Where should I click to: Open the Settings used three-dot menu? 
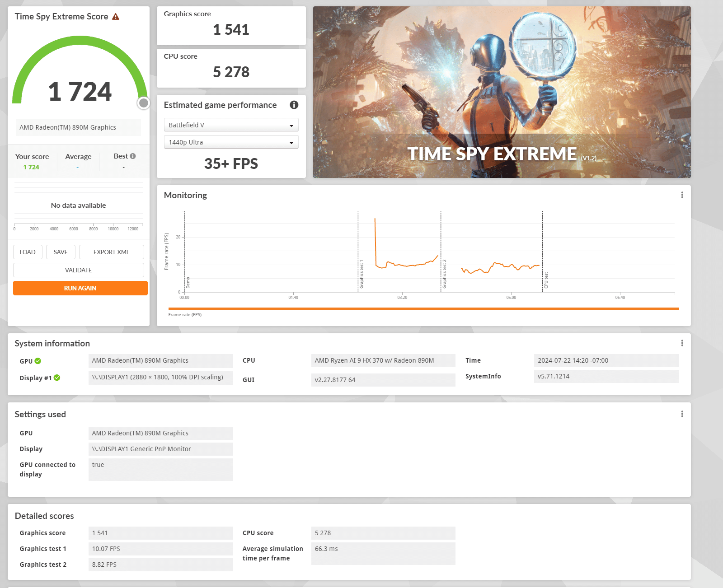[x=682, y=414]
